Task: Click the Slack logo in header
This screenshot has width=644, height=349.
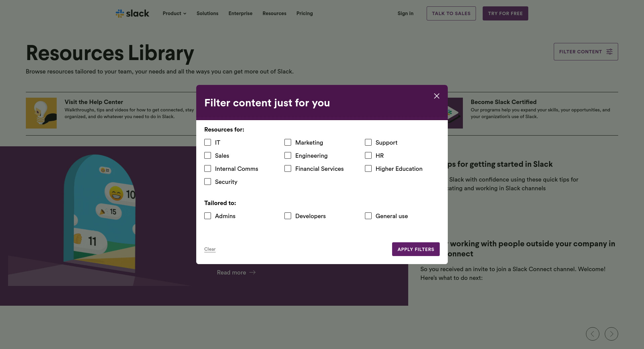Action: [x=132, y=13]
